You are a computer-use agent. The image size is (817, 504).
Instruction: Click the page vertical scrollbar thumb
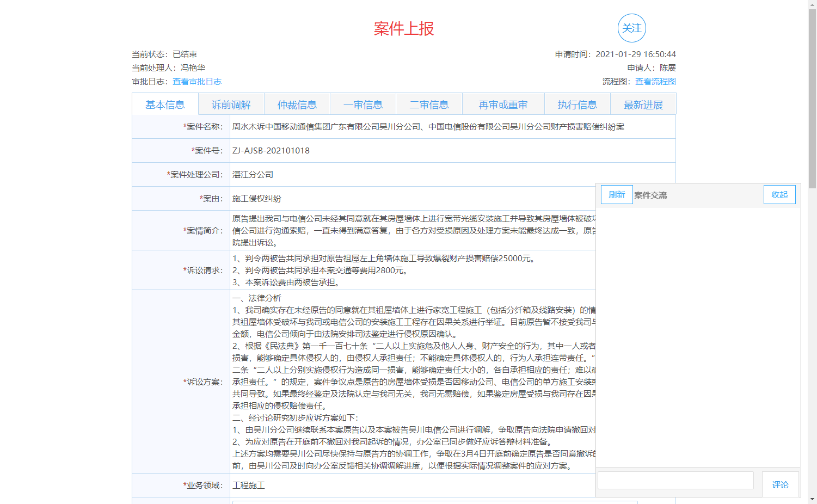coord(812,98)
